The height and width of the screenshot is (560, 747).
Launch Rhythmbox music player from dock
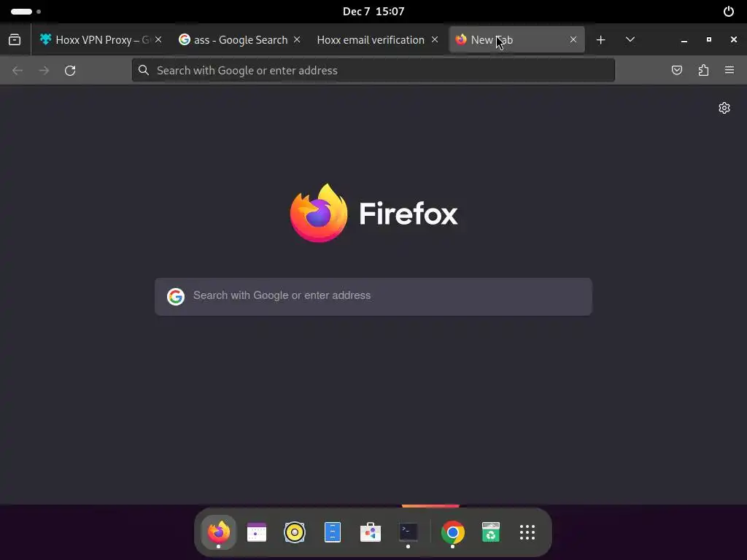295,532
